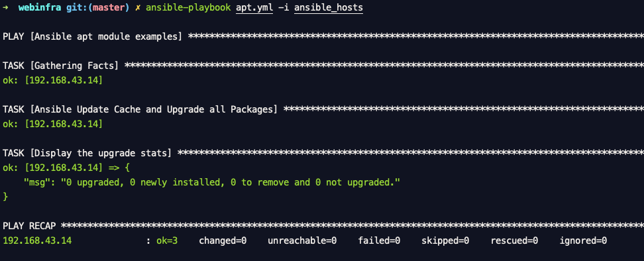This screenshot has height=261, width=644.
Task: Click the closing curly brace of output
Action: pyautogui.click(x=5, y=197)
